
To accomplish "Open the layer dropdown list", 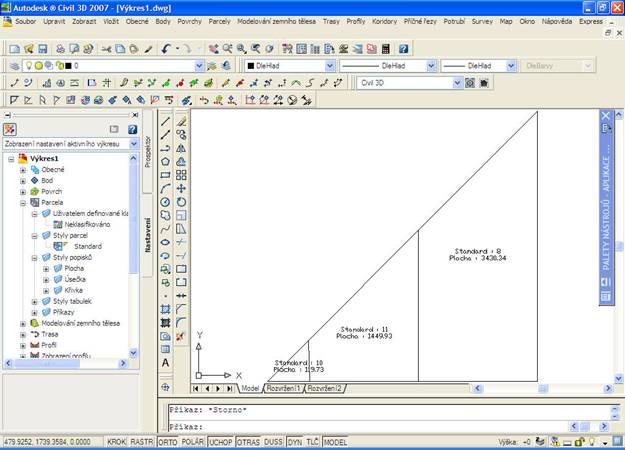I will pyautogui.click(x=199, y=66).
